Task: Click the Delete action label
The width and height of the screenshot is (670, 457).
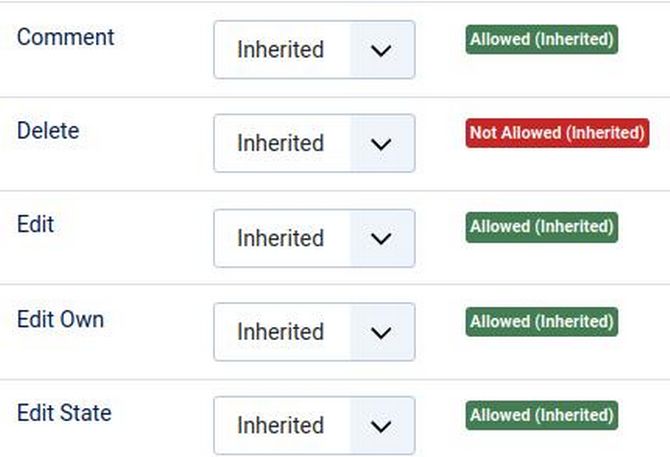Action: tap(48, 131)
